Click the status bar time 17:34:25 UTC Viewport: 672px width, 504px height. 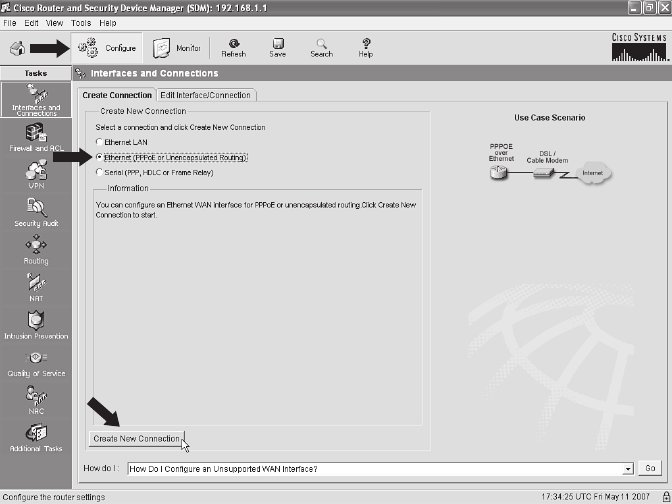[595, 497]
